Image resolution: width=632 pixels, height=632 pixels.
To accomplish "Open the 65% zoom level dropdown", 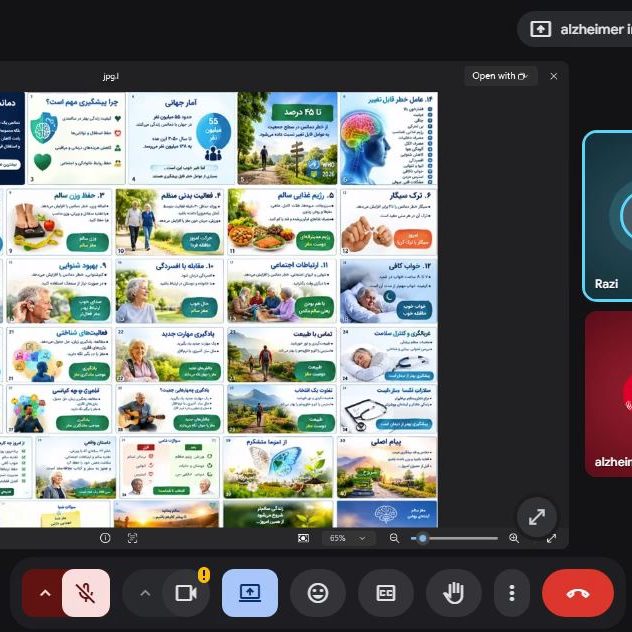I will (x=348, y=538).
